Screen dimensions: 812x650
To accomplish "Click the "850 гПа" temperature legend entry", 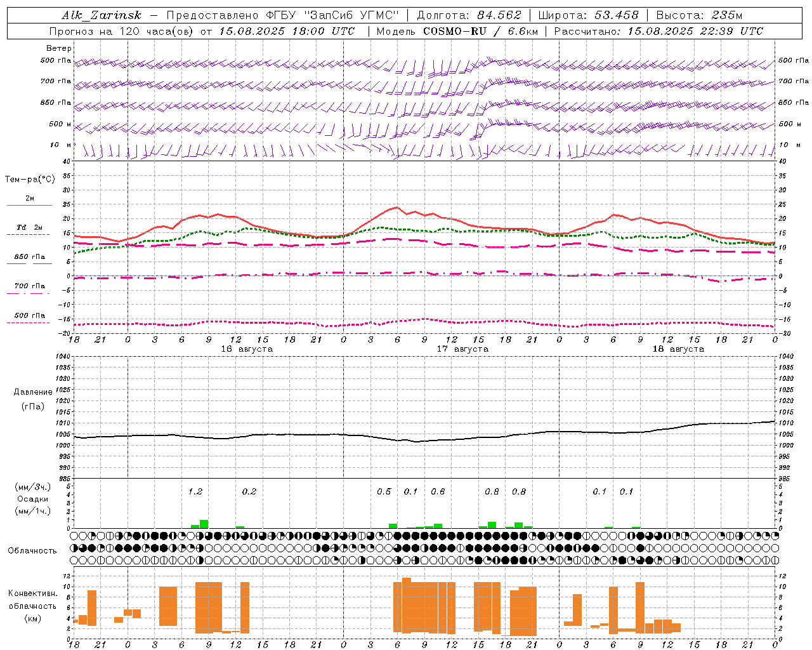I will coord(30,257).
